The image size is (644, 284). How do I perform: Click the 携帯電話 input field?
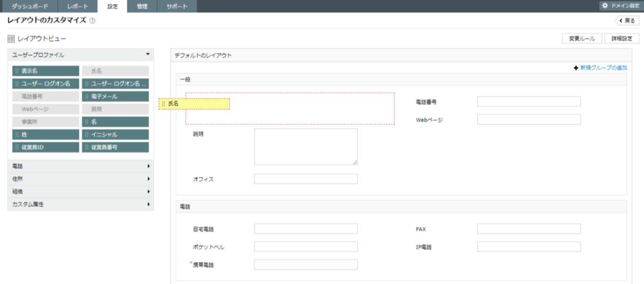[x=306, y=265]
